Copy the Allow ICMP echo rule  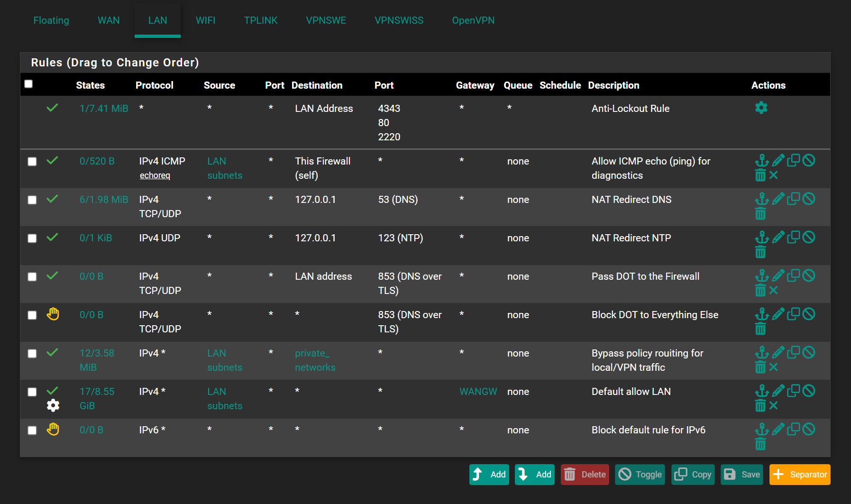(794, 160)
